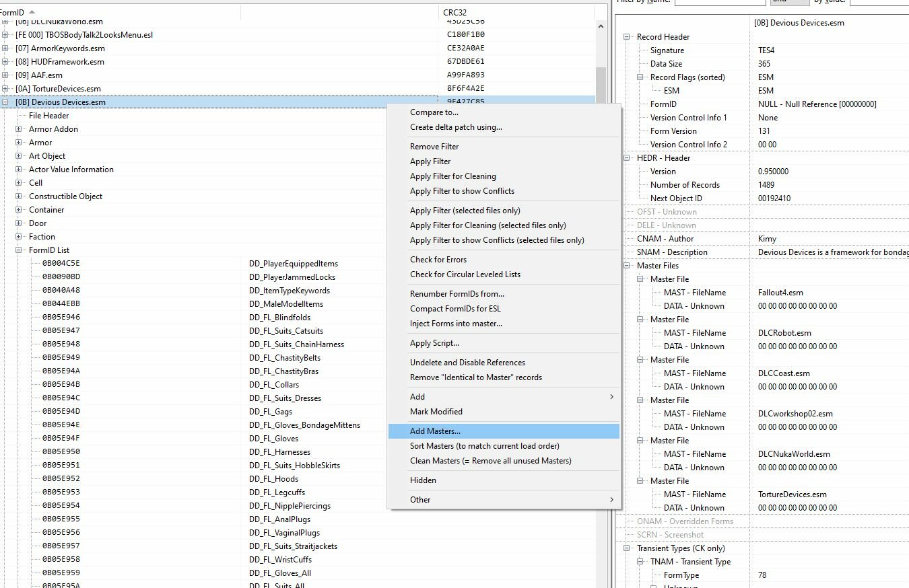This screenshot has height=588, width=909.
Task: Select Apply Filter for Cleaning
Action: point(504,176)
